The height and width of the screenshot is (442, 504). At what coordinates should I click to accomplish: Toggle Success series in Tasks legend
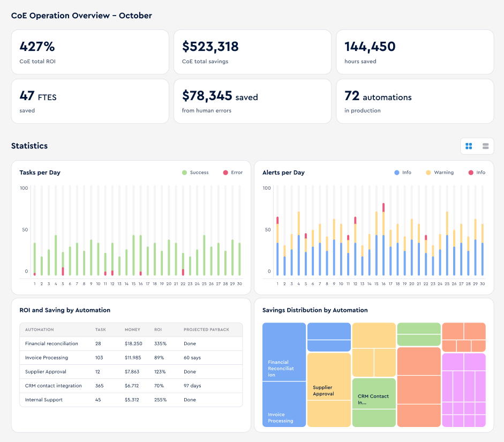tap(195, 173)
